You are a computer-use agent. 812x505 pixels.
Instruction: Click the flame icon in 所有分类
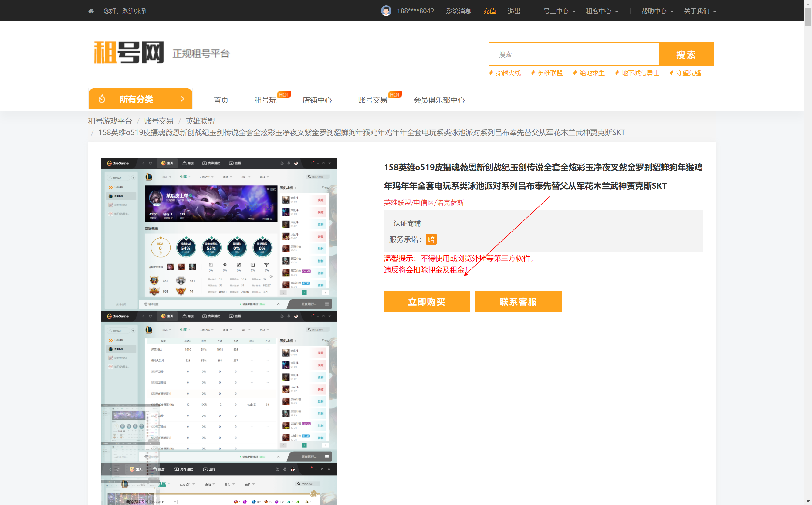click(x=102, y=99)
